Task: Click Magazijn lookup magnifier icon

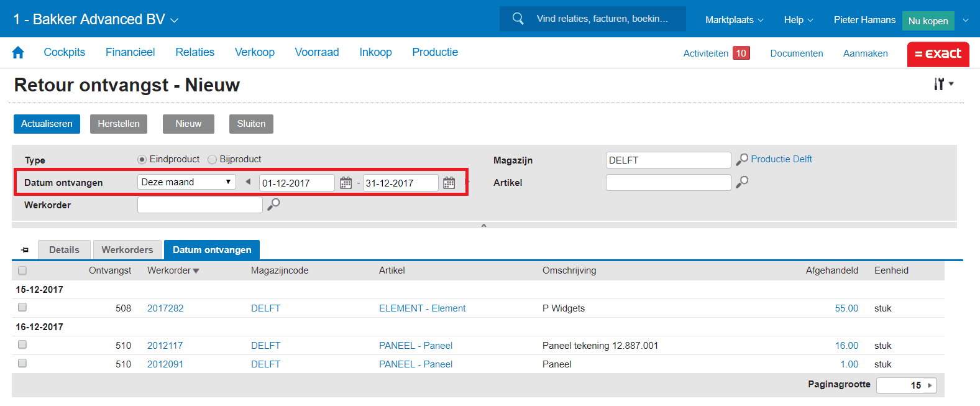Action: pos(742,160)
